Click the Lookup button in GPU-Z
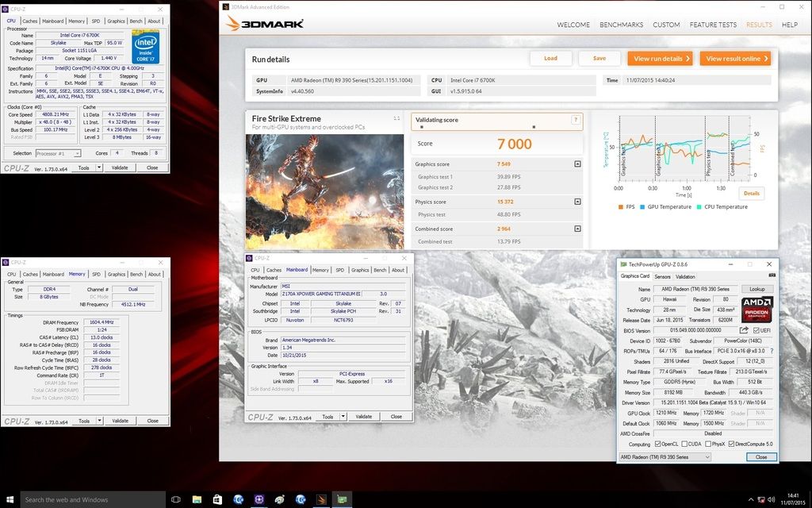Image resolution: width=812 pixels, height=508 pixels. tap(757, 289)
